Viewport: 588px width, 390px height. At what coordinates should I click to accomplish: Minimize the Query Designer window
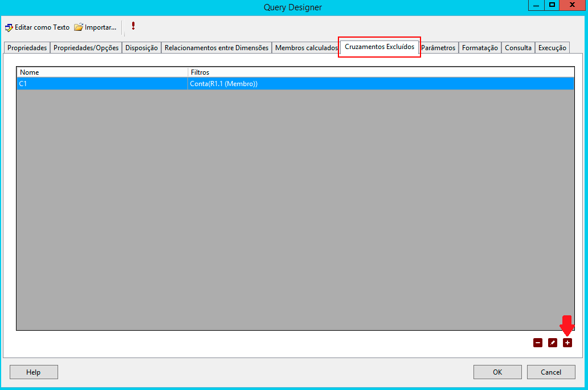536,5
